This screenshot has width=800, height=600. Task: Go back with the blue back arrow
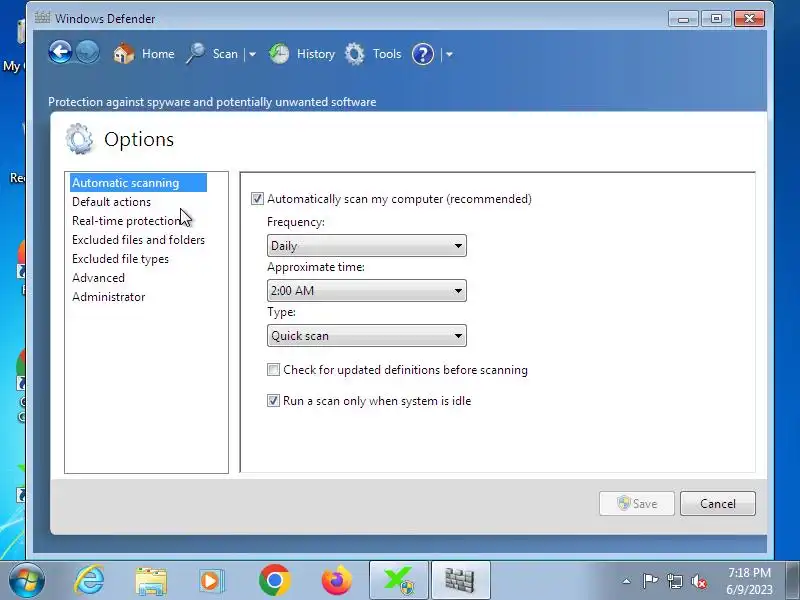[60, 53]
